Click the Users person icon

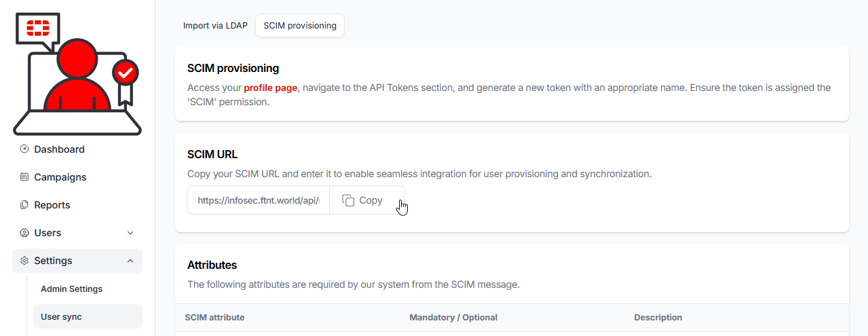(24, 233)
